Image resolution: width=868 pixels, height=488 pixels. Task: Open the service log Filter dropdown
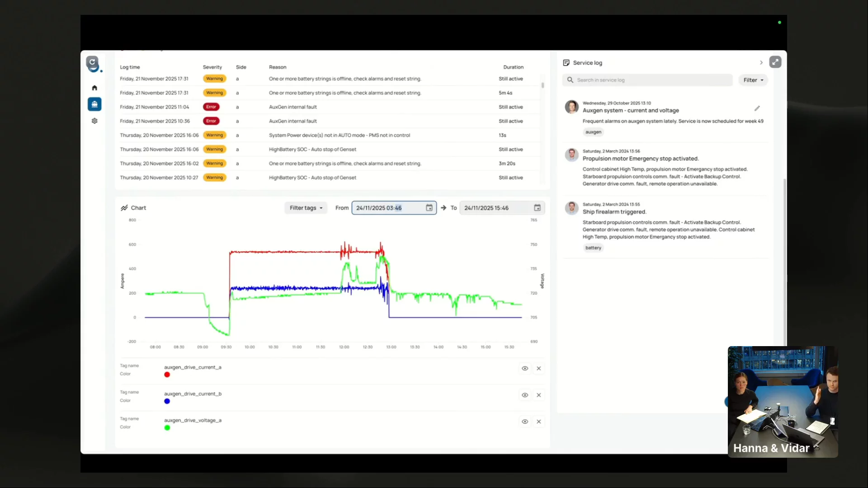(x=753, y=80)
